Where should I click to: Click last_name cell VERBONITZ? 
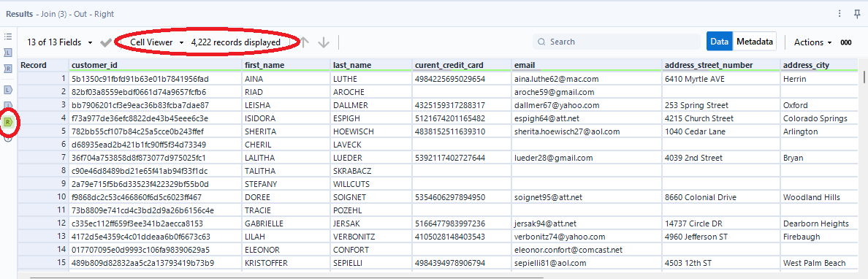pos(371,237)
